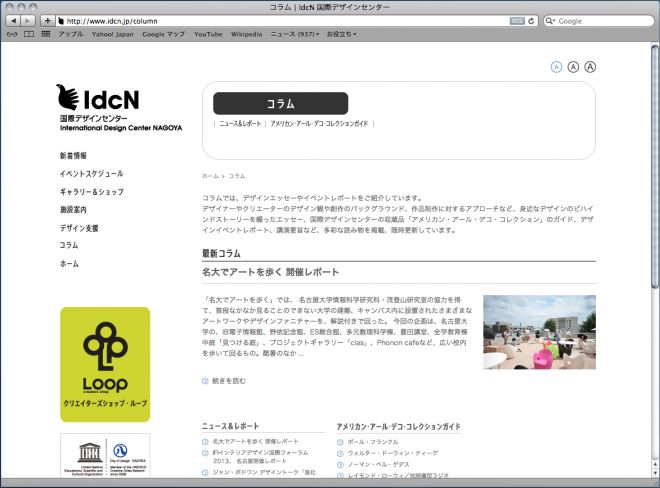This screenshot has width=660, height=488.
Task: Select the large font size A button
Action: tap(590, 67)
